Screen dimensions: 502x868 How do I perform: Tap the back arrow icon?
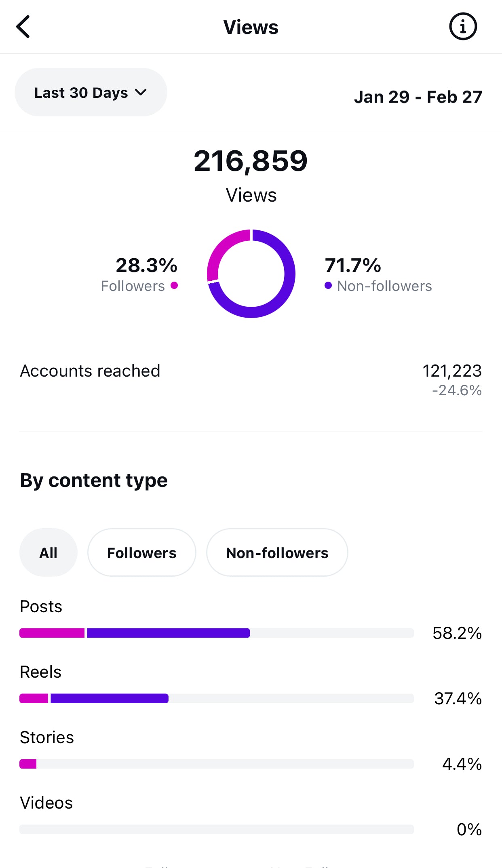23,27
